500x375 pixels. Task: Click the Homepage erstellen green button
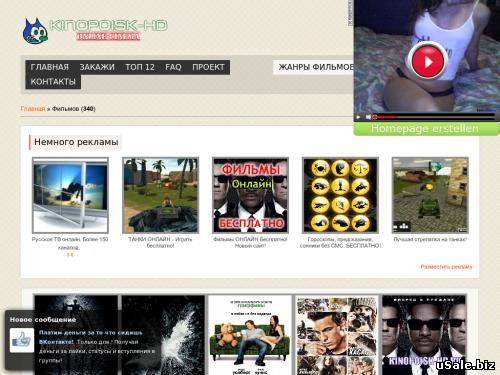(x=426, y=129)
